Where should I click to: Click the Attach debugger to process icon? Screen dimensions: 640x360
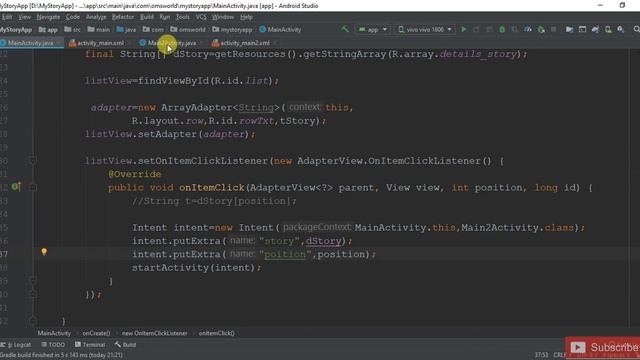click(x=541, y=29)
